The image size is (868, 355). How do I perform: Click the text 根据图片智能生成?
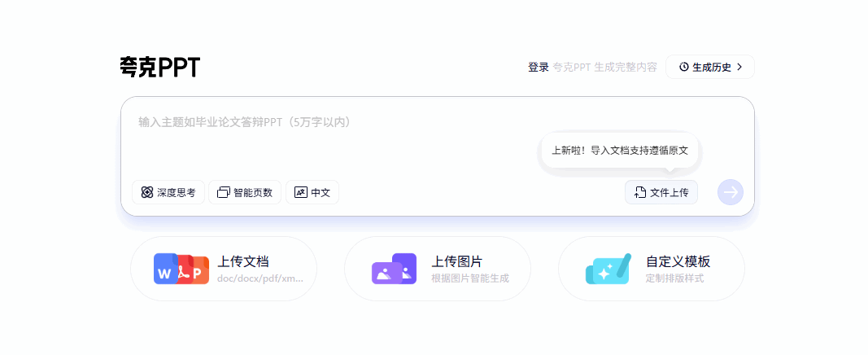point(470,278)
